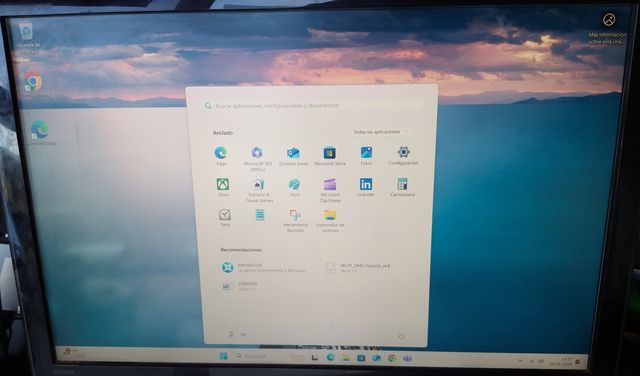Click the Windows Start button on taskbar

(x=223, y=356)
